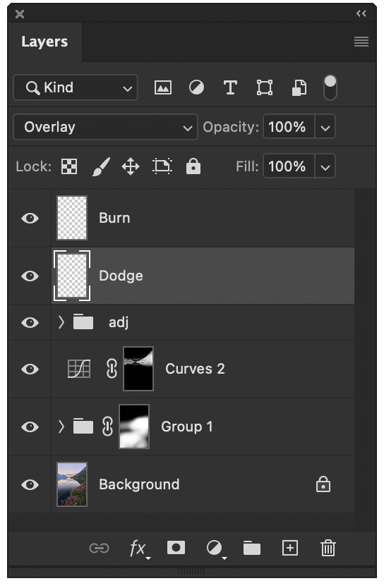
Task: Lock transparent pixels checkerboard icon
Action: pyautogui.click(x=69, y=166)
